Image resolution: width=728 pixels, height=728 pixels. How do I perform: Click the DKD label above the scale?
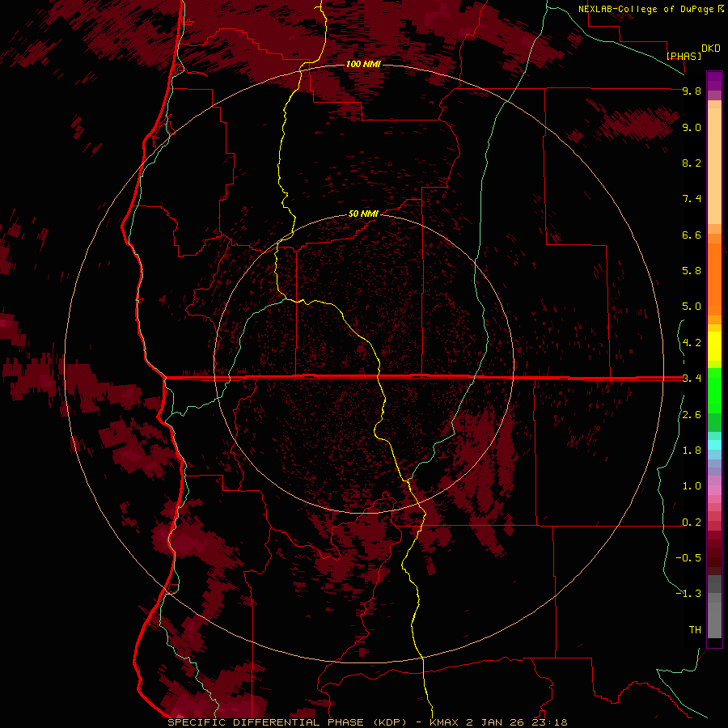click(711, 48)
